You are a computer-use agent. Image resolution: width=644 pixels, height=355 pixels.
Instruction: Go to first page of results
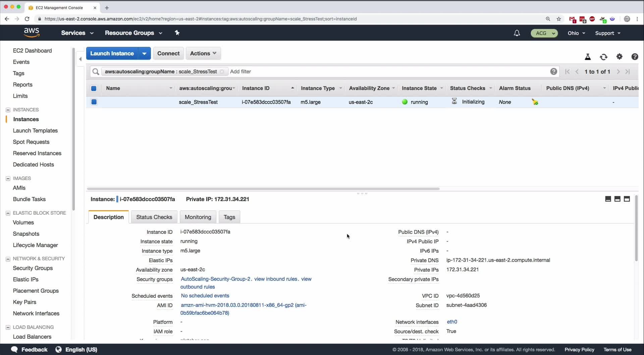(567, 71)
